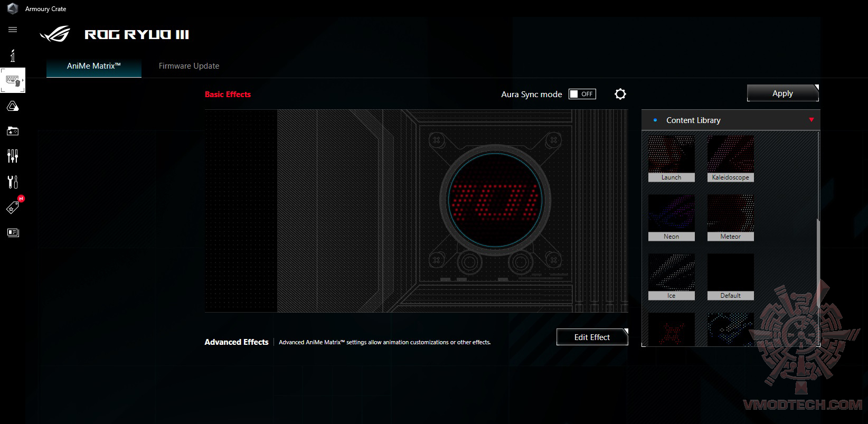
Task: Collapse the Content Library red arrow
Action: 812,120
